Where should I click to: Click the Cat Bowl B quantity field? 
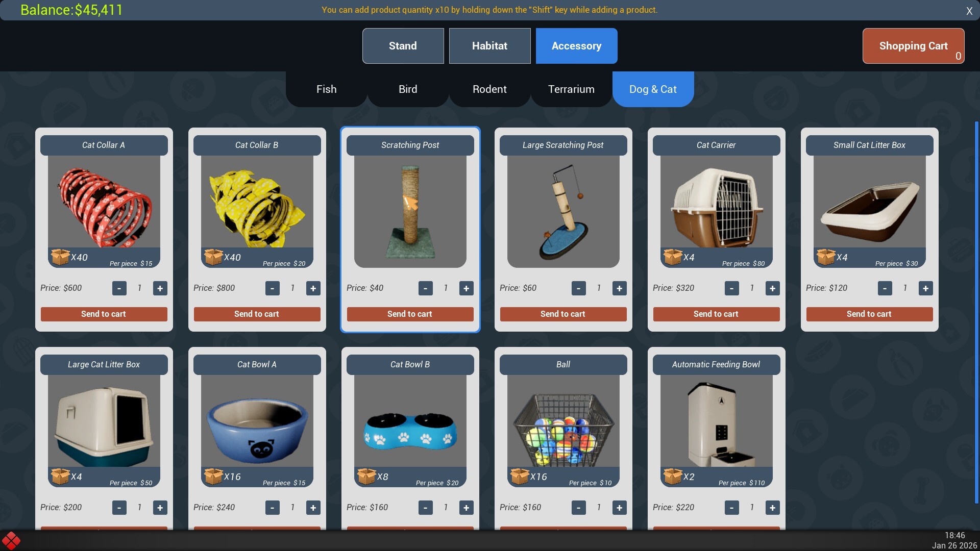(446, 508)
